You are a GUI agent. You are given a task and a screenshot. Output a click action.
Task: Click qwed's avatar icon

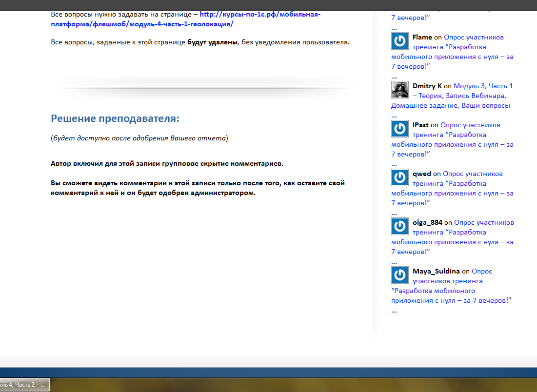(x=399, y=177)
